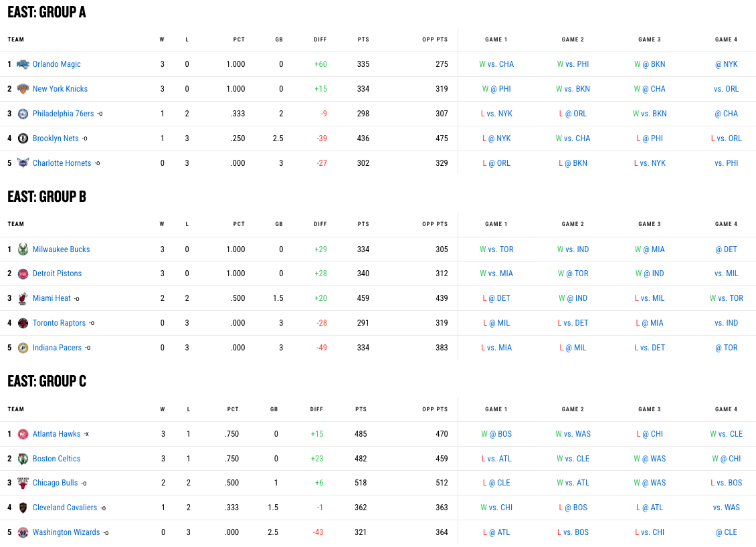The image size is (756, 547).
Task: Open the Philadelphia 76ers team page
Action: click(63, 114)
